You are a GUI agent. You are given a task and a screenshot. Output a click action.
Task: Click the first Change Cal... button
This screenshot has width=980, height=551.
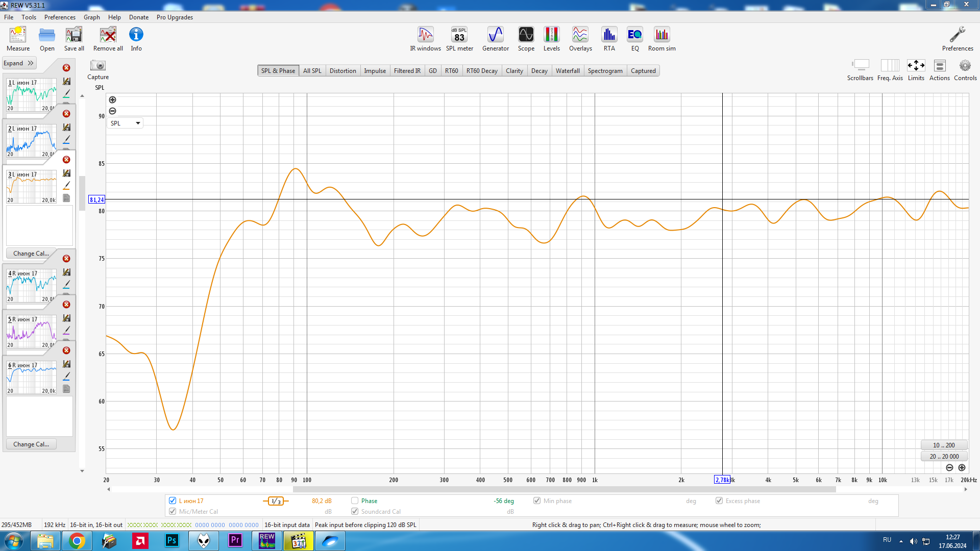coord(31,253)
